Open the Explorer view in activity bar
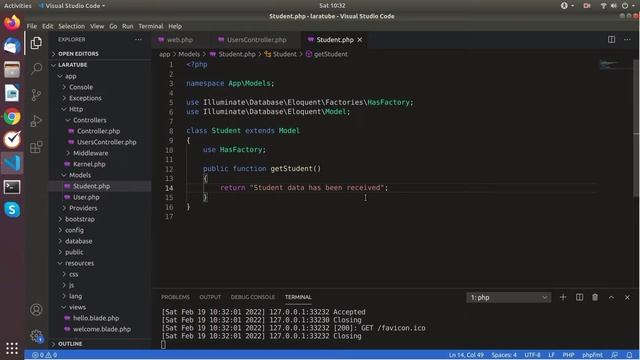The height and width of the screenshot is (360, 640). pos(36,43)
